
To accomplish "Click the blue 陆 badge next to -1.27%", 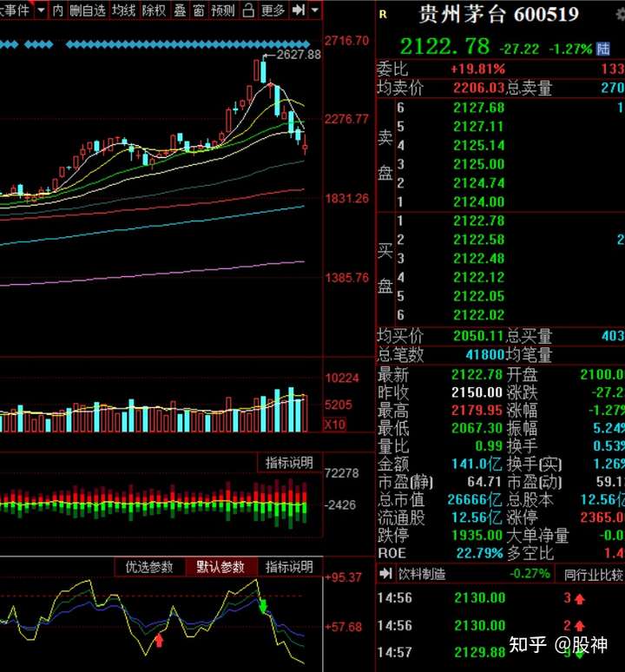I will pos(603,49).
